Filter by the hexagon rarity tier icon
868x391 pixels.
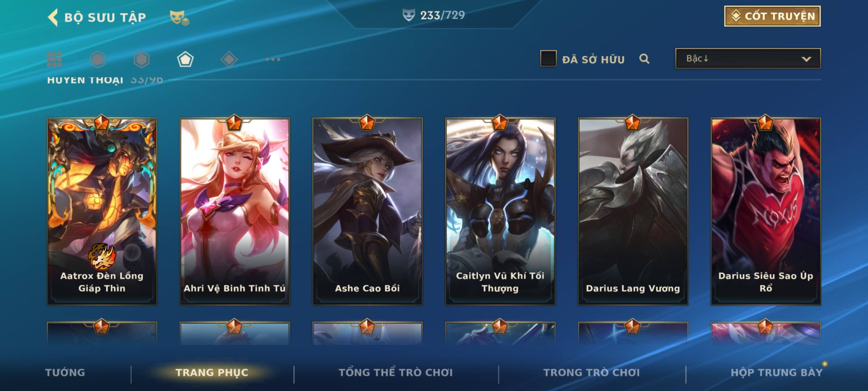pyautogui.click(x=141, y=59)
